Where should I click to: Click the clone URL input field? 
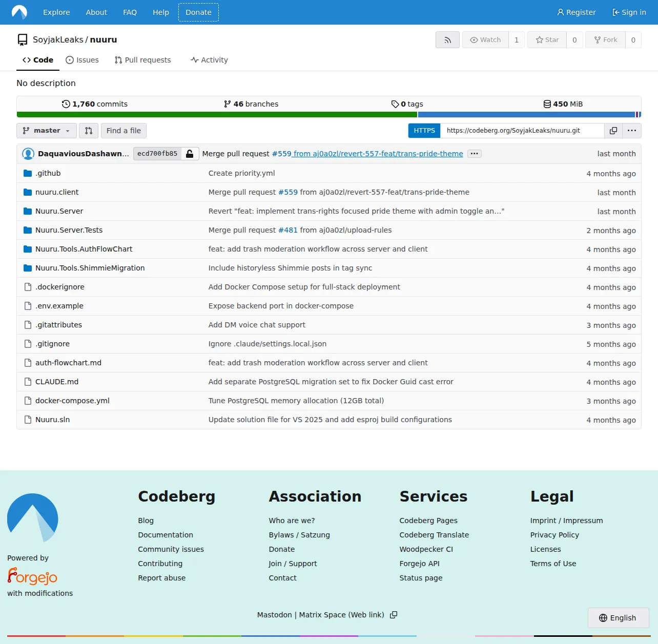coord(522,131)
